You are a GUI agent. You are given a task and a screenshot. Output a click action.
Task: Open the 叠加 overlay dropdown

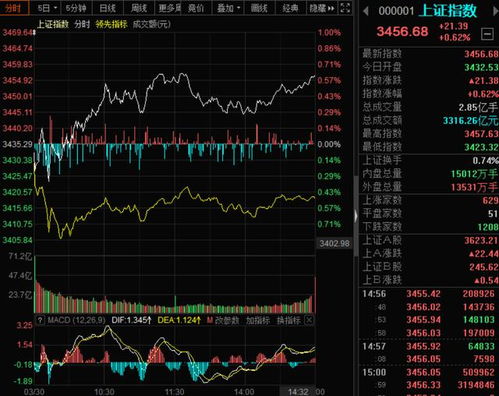tap(228, 8)
